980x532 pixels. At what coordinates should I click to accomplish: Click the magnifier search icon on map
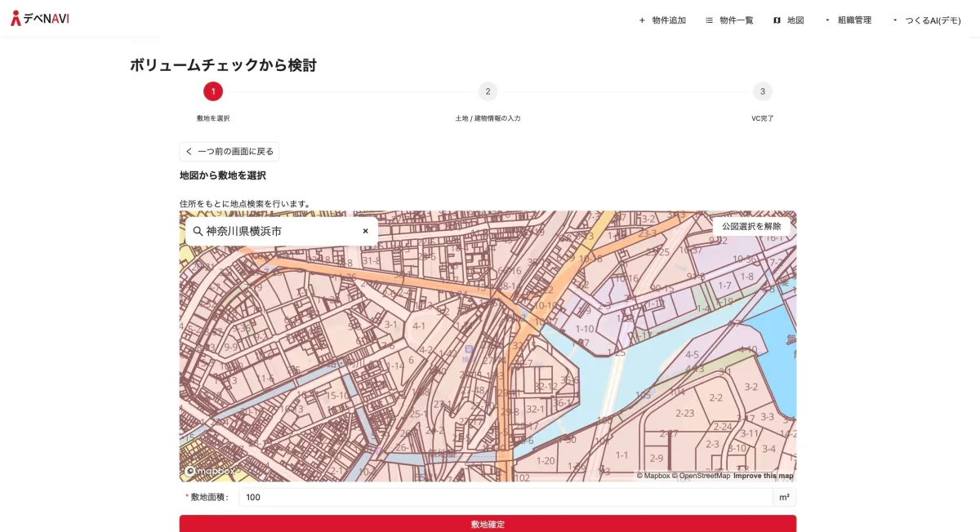coord(198,232)
